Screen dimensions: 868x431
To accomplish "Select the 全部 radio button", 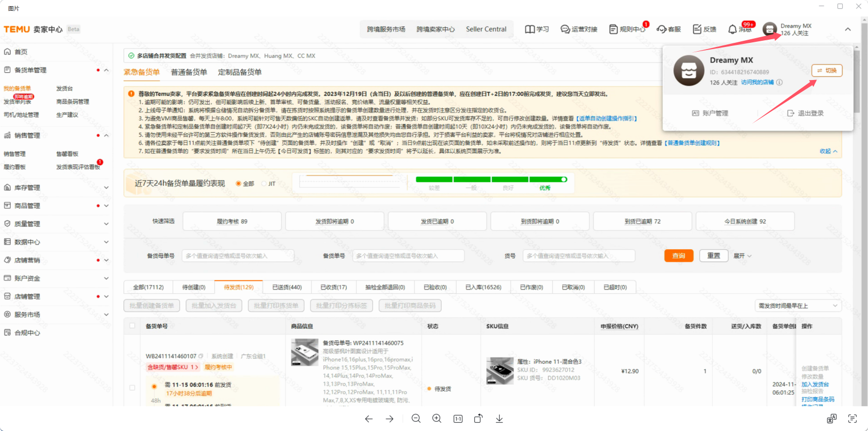I will [x=239, y=184].
